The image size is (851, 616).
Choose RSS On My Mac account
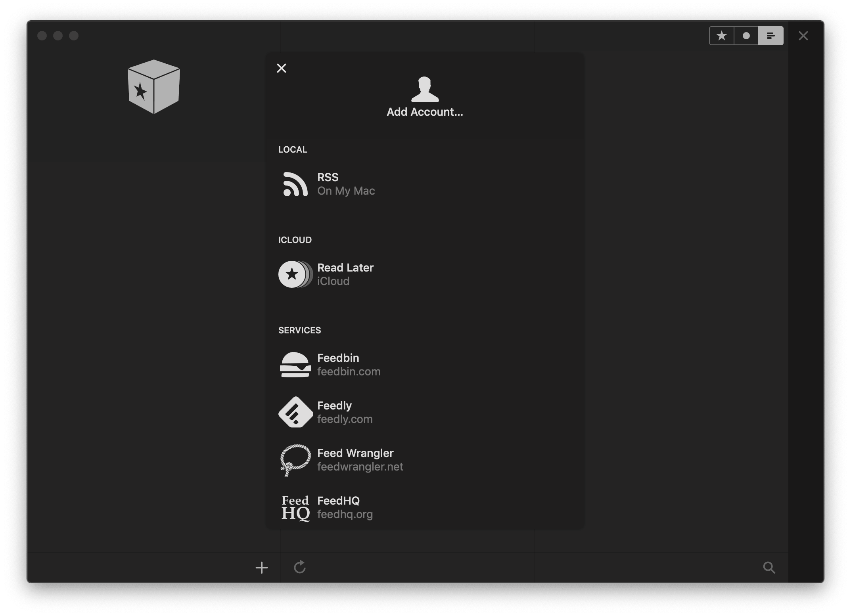[425, 184]
